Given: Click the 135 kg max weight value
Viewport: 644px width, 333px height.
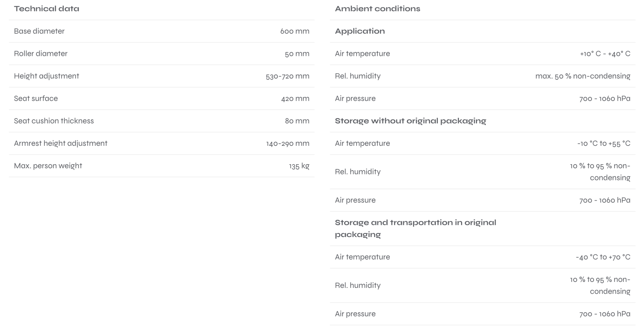Looking at the screenshot, I should pyautogui.click(x=299, y=166).
